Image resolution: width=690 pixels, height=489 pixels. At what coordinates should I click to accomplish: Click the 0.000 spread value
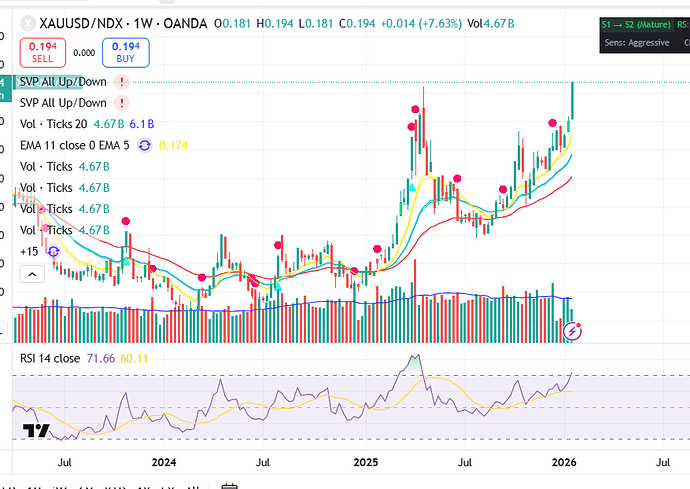(x=84, y=53)
